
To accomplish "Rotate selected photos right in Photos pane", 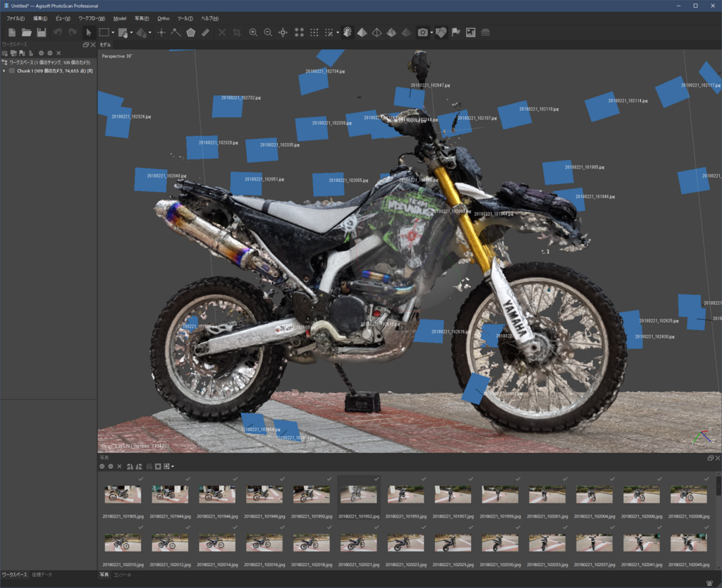I will (x=139, y=467).
